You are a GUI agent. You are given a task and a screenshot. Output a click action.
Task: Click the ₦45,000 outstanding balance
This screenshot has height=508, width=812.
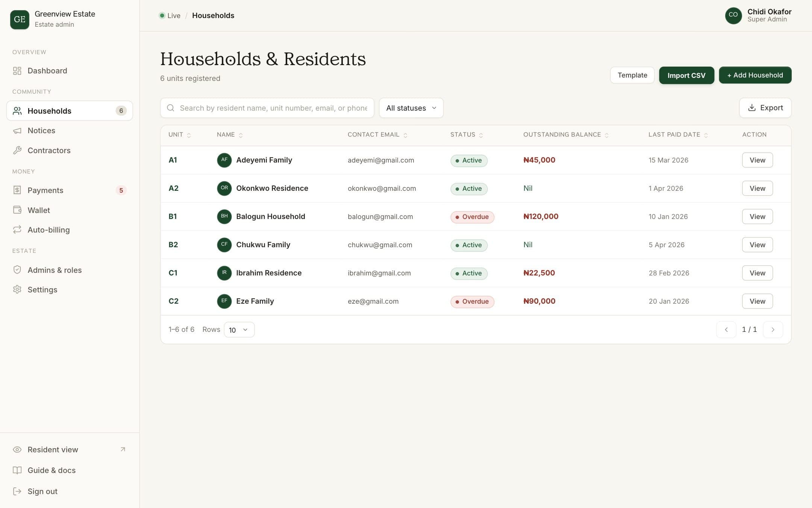pyautogui.click(x=539, y=160)
